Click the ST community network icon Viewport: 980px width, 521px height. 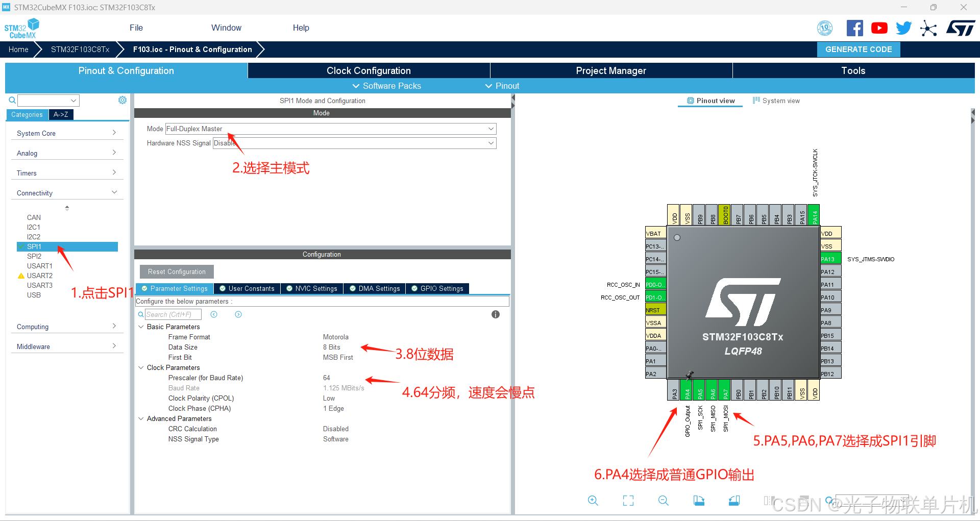point(928,28)
